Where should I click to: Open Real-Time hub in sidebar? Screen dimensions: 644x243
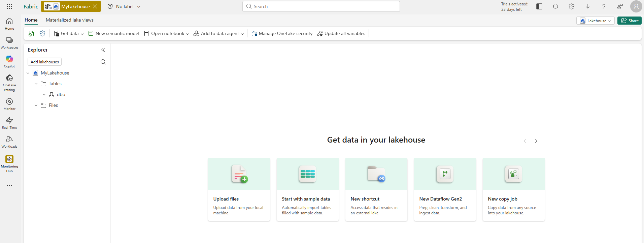(9, 123)
